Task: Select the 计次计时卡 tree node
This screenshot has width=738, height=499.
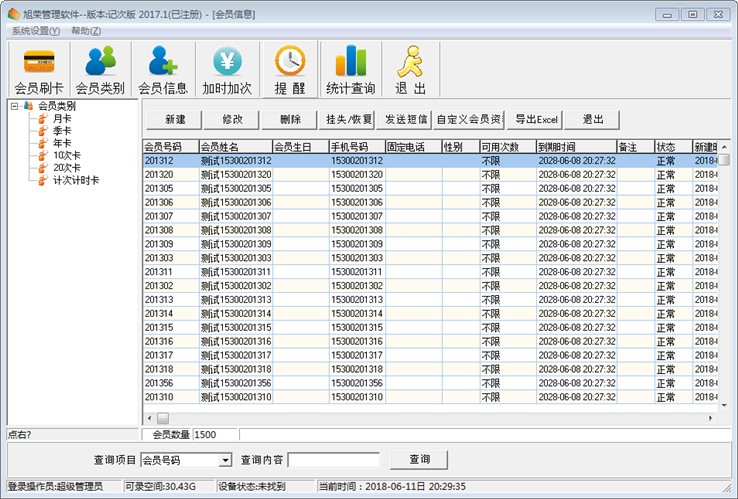Action: [x=76, y=180]
